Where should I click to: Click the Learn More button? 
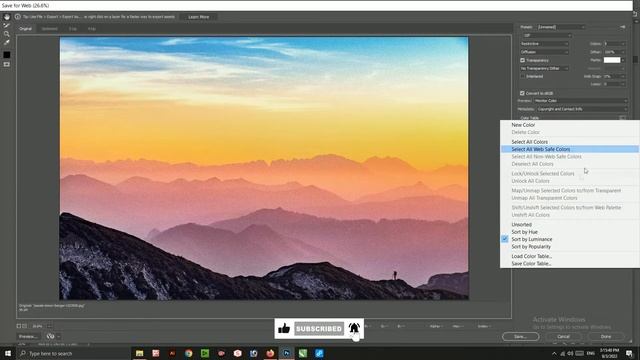pos(199,17)
